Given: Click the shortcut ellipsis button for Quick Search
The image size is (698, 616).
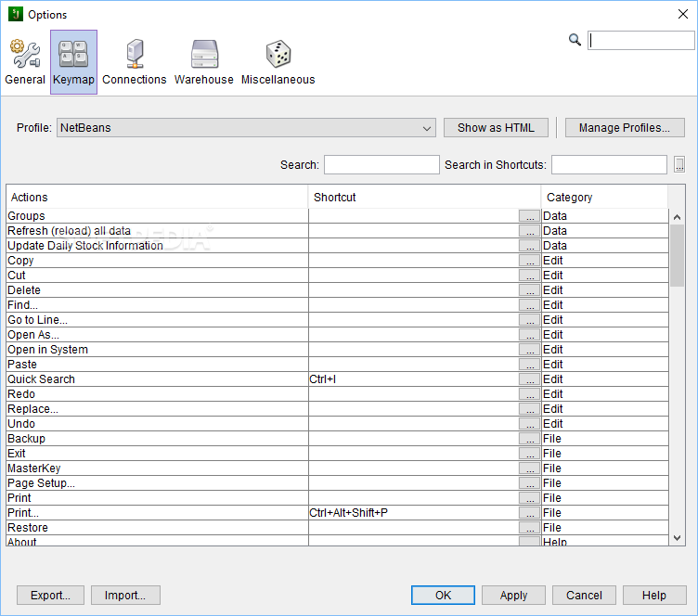Looking at the screenshot, I should (529, 379).
